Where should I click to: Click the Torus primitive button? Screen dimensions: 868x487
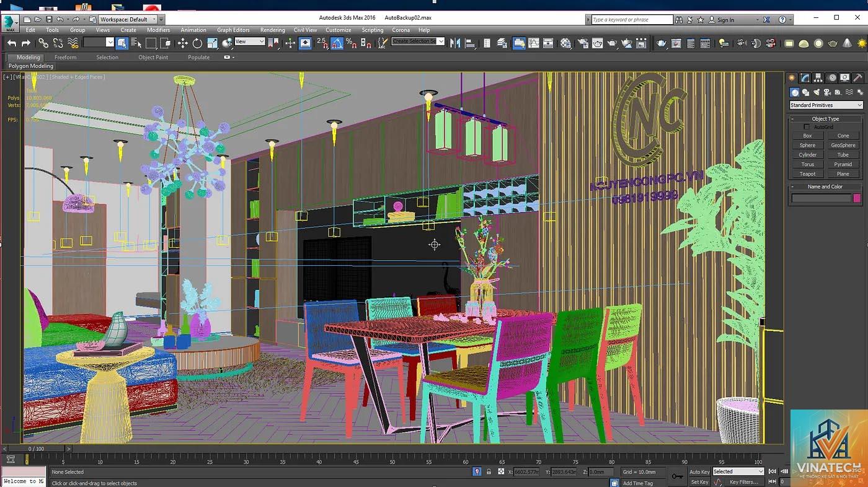[807, 164]
